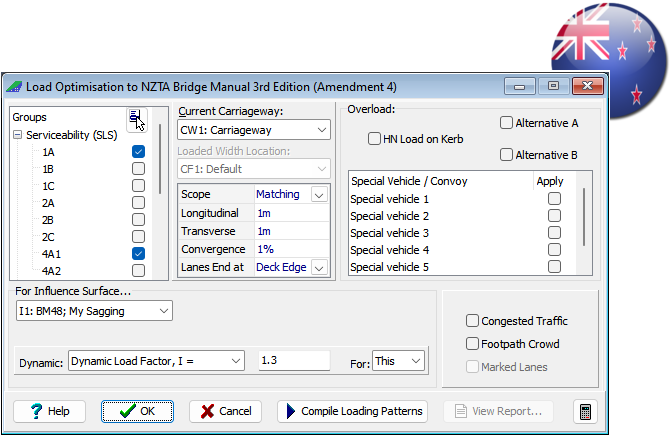Open the Lanes End at dropdown
Screen dimensions: 672x437
(x=319, y=268)
